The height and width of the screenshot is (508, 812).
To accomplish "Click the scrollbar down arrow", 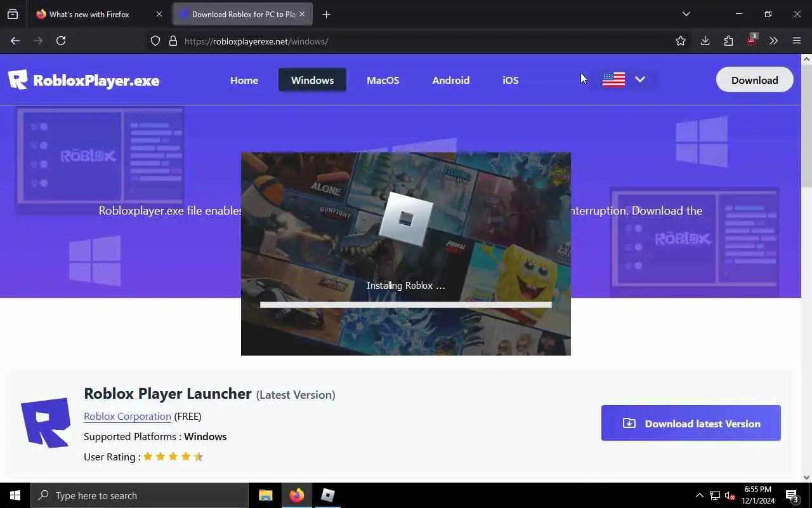I will [x=806, y=478].
